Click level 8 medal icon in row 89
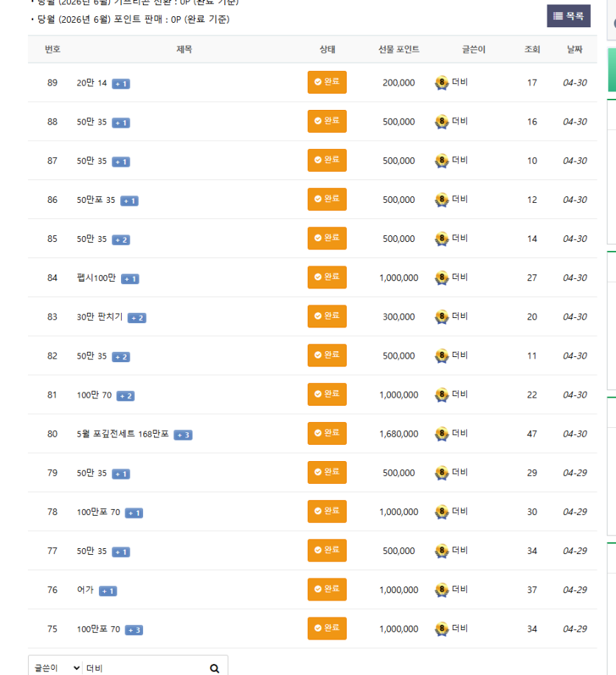The height and width of the screenshot is (675, 616). pyautogui.click(x=442, y=83)
